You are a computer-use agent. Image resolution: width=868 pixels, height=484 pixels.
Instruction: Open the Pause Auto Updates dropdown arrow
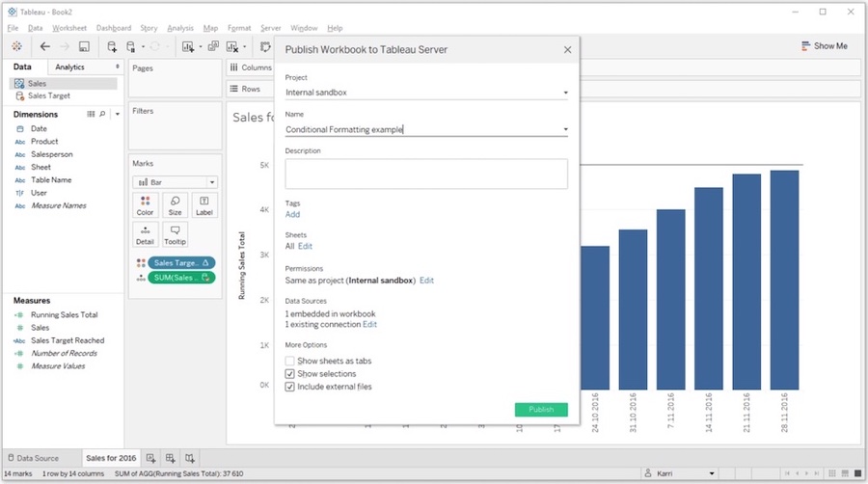[143, 47]
